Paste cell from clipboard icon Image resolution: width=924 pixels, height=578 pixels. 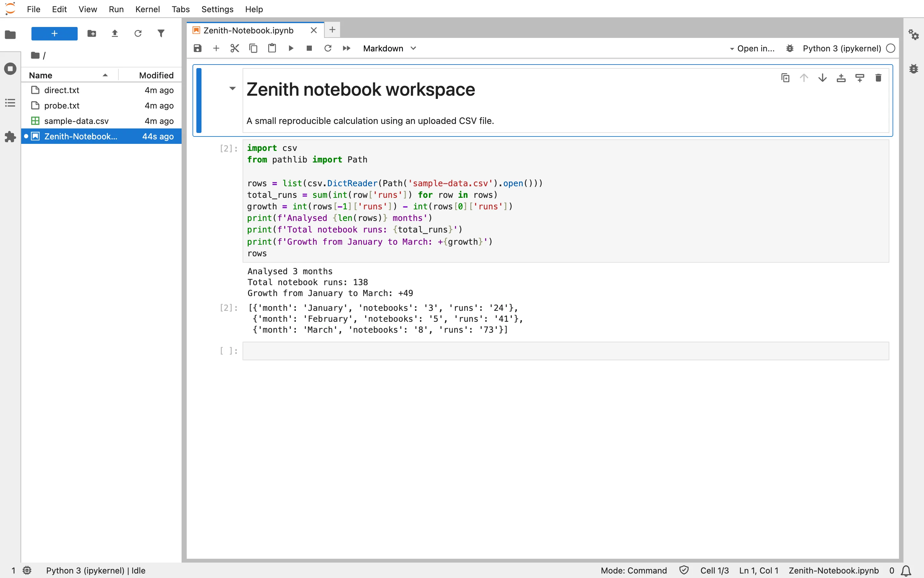(272, 48)
